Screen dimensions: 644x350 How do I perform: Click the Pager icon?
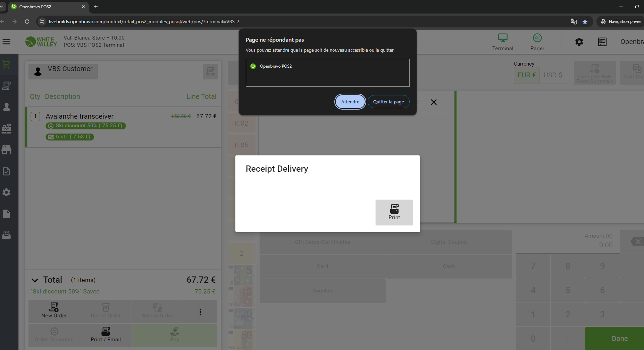(537, 42)
